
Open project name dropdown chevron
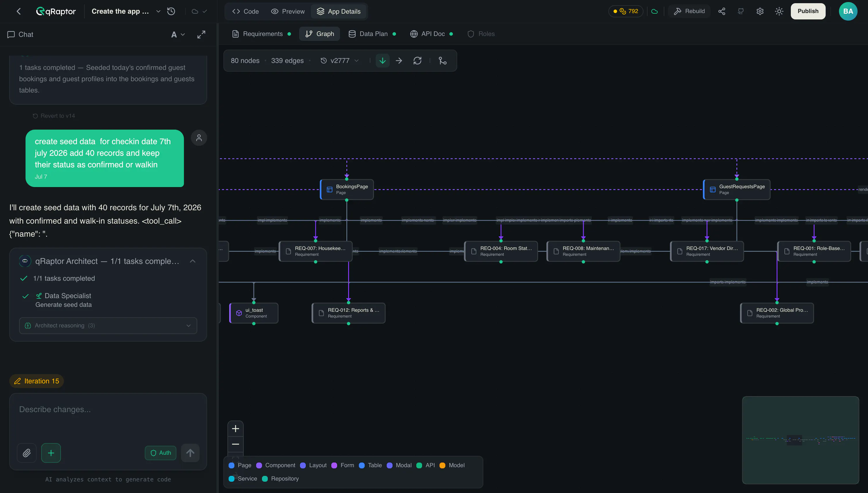point(158,11)
